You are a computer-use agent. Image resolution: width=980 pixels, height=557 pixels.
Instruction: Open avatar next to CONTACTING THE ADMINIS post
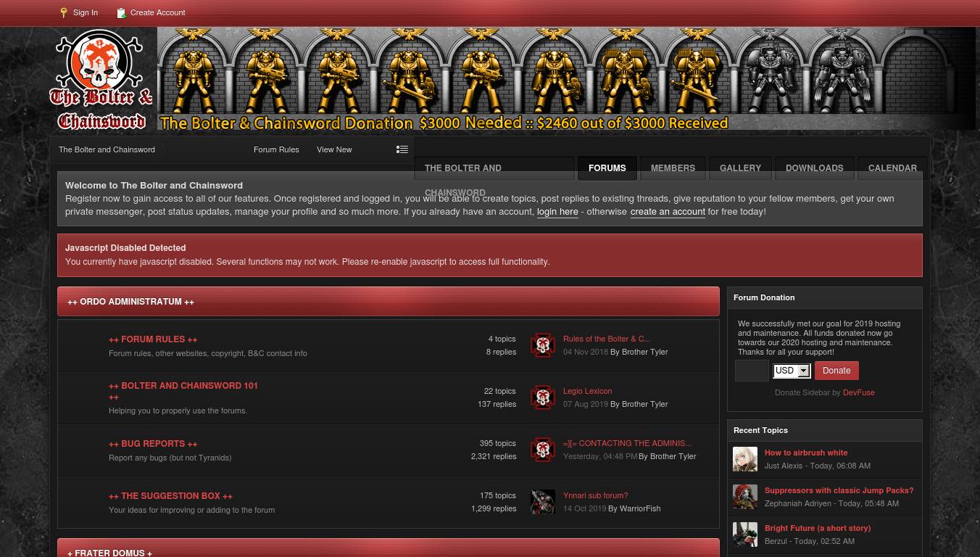pyautogui.click(x=543, y=450)
